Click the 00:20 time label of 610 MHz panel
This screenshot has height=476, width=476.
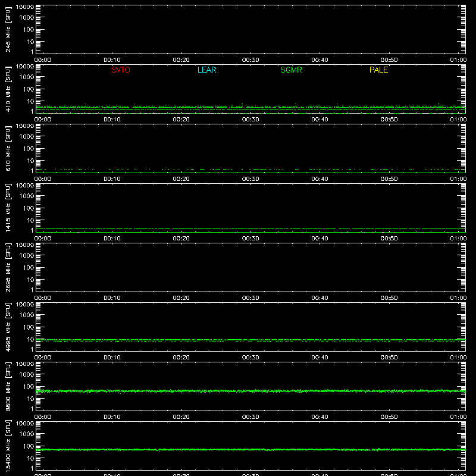[181, 179]
